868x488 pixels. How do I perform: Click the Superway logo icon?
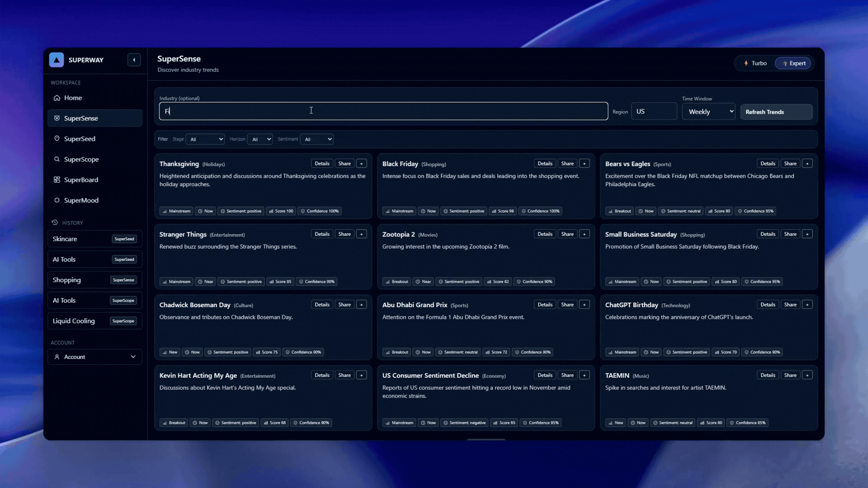pos(57,60)
